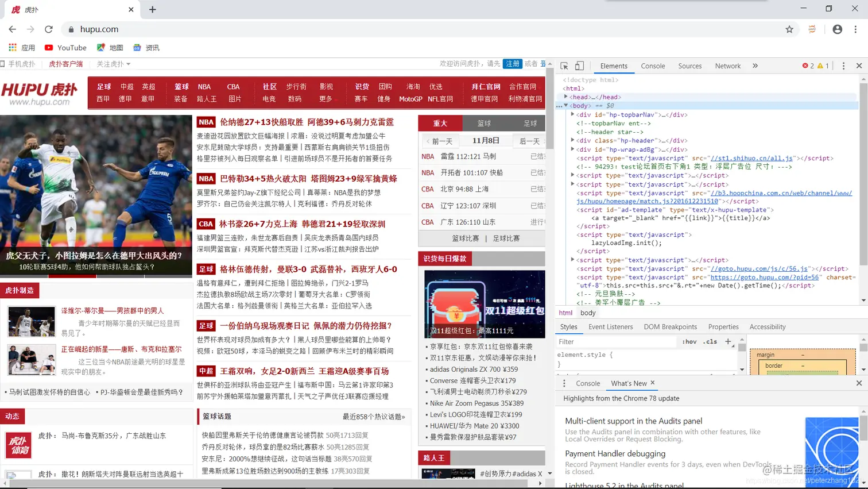Screen dimensions: 868x489
Task: Open the Chrome apps grid icon
Action: tap(13, 47)
